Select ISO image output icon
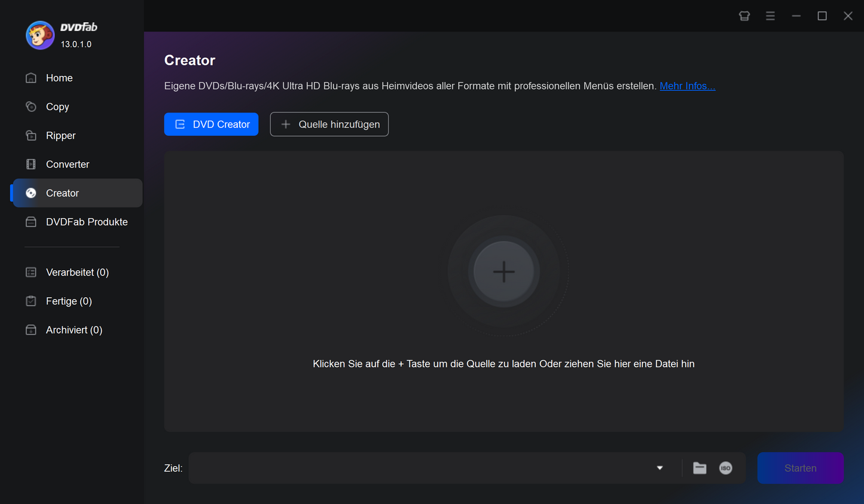864x504 pixels. (725, 468)
